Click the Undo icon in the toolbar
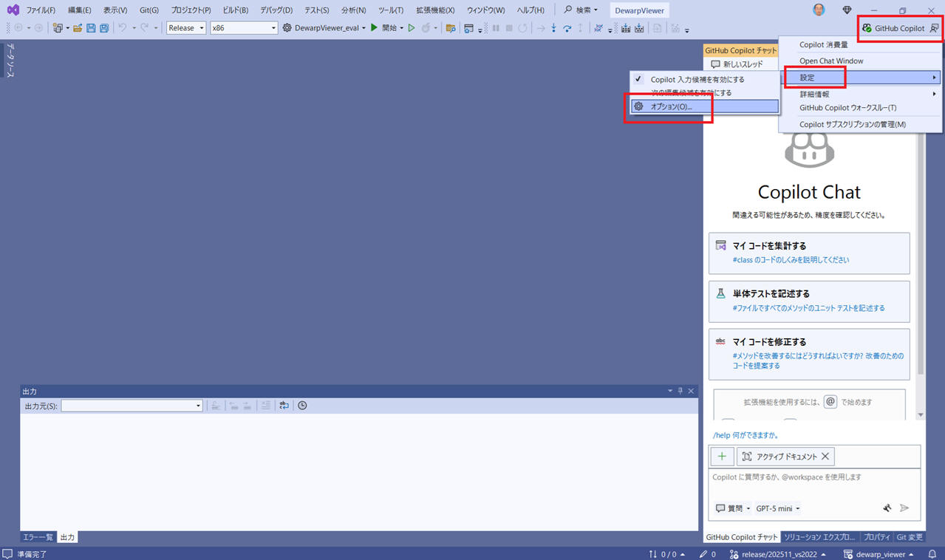This screenshot has height=560, width=945. [121, 27]
